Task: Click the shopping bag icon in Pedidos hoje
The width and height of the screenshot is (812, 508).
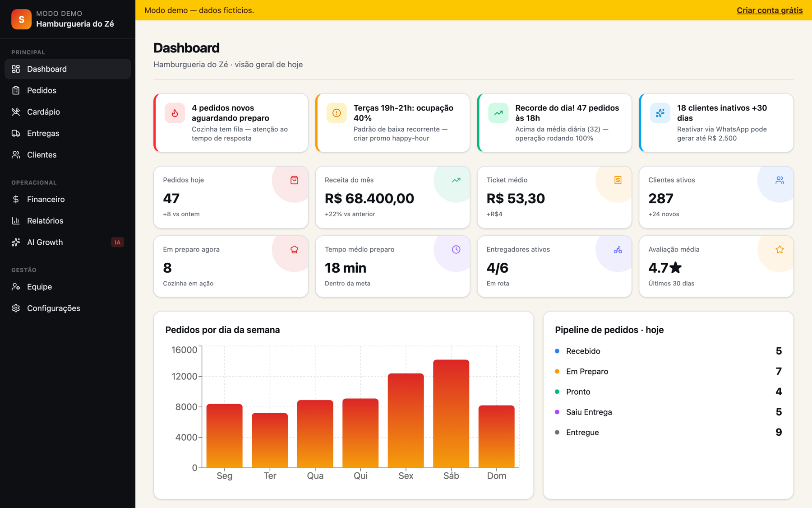Action: tap(294, 180)
